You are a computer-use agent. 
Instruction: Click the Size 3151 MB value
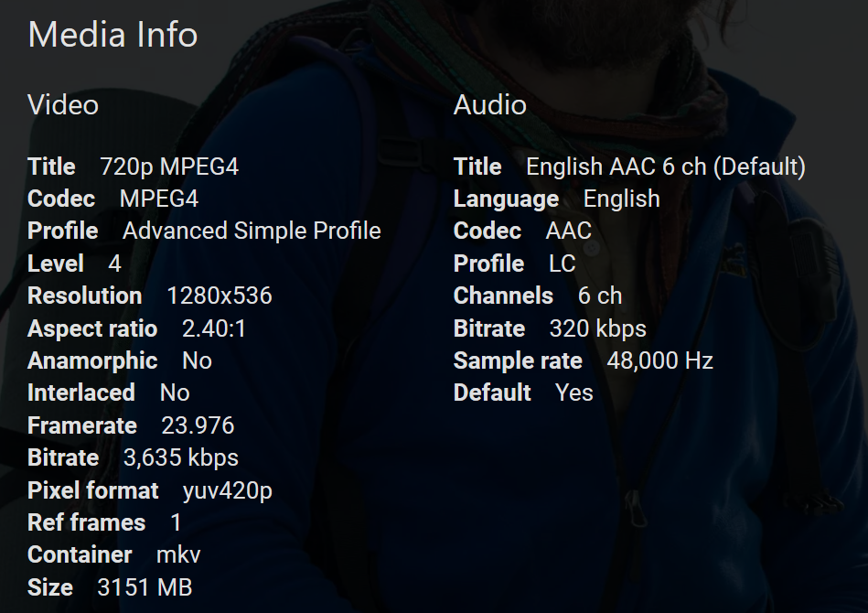click(145, 587)
